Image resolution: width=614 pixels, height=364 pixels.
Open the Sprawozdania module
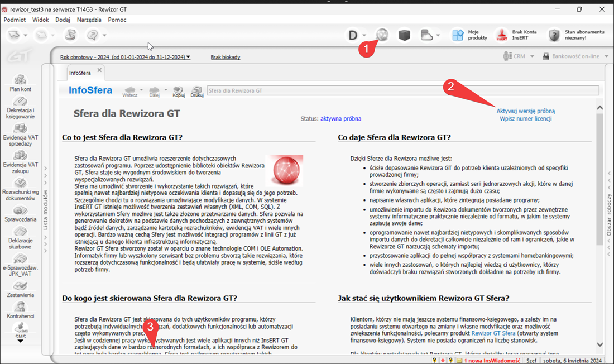(x=20, y=213)
